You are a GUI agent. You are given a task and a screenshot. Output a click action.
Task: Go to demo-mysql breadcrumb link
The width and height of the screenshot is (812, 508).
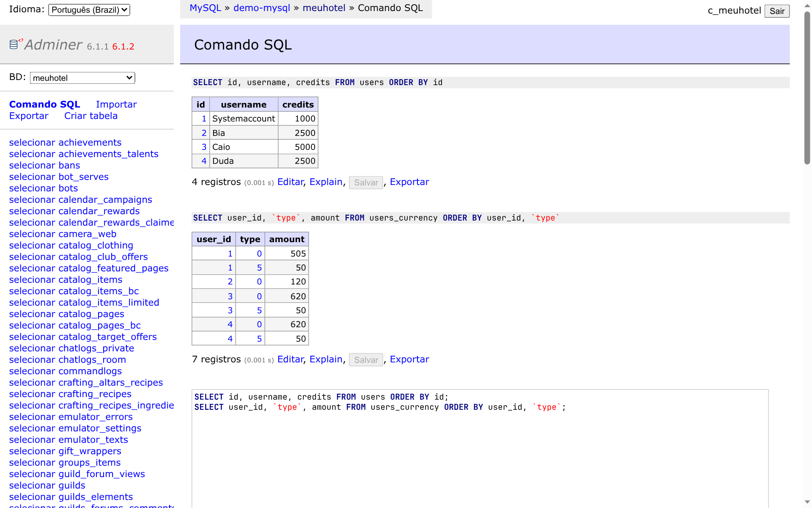click(262, 8)
